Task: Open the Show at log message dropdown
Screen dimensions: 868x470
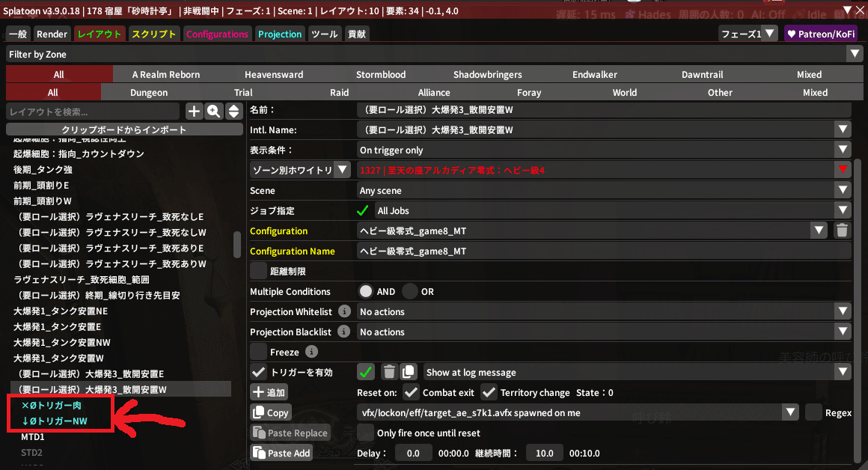Action: tap(843, 372)
